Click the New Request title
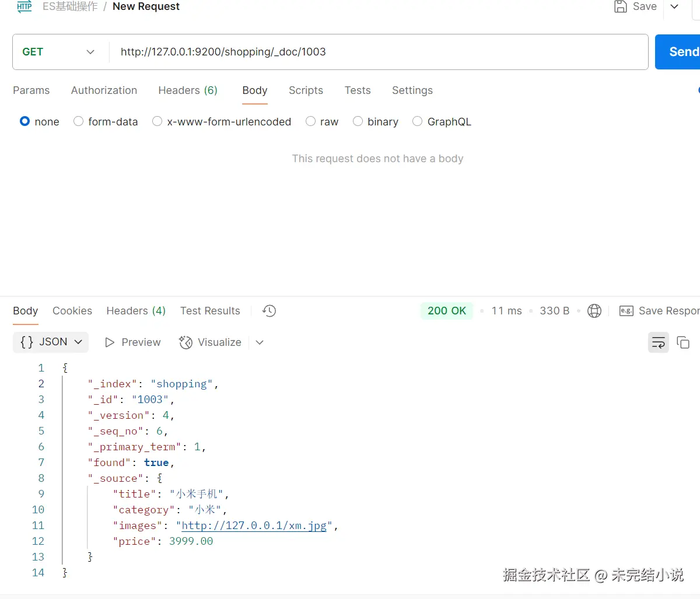The width and height of the screenshot is (700, 599). click(x=146, y=6)
